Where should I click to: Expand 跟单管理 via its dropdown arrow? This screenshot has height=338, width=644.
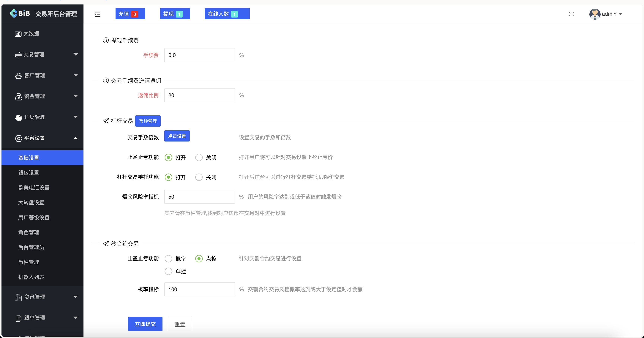[75, 317]
